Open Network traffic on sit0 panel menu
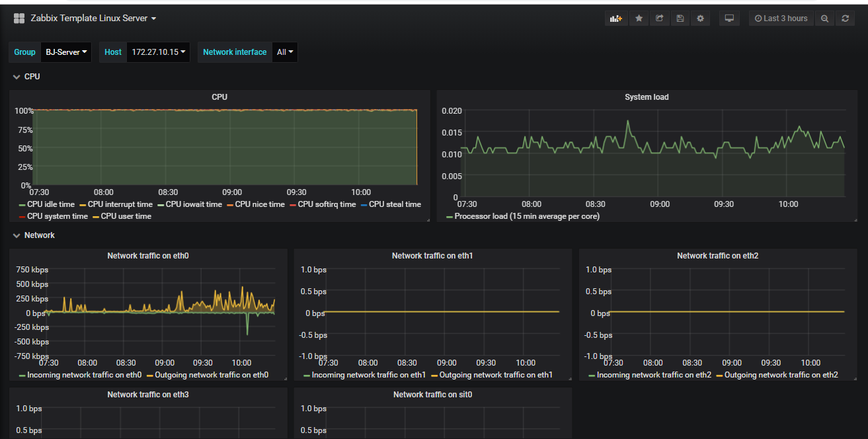Image resolution: width=868 pixels, height=439 pixels. click(433, 395)
